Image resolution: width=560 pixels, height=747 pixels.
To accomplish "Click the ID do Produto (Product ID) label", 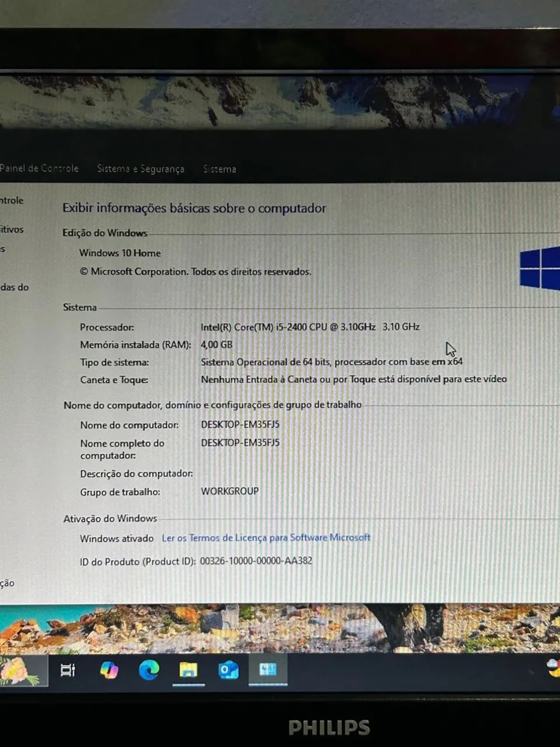I will tap(138, 562).
